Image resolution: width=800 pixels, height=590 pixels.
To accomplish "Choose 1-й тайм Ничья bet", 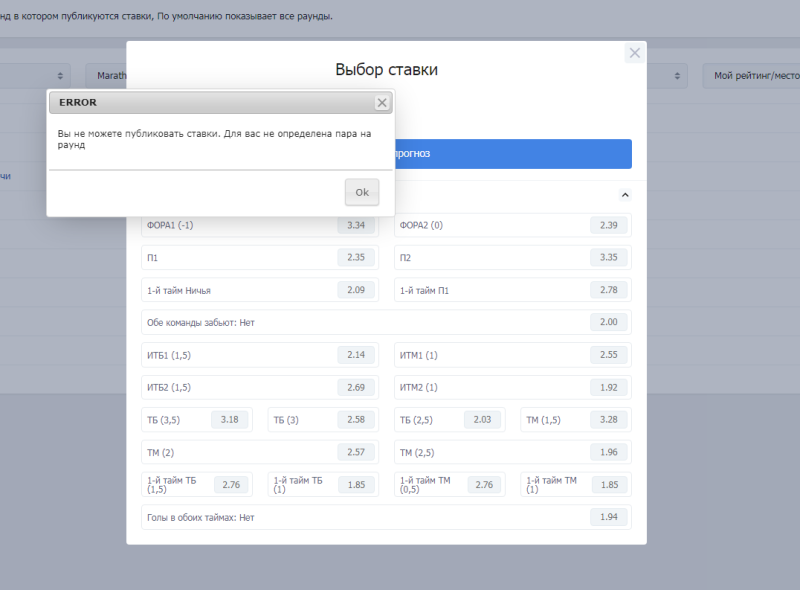I will 260,290.
